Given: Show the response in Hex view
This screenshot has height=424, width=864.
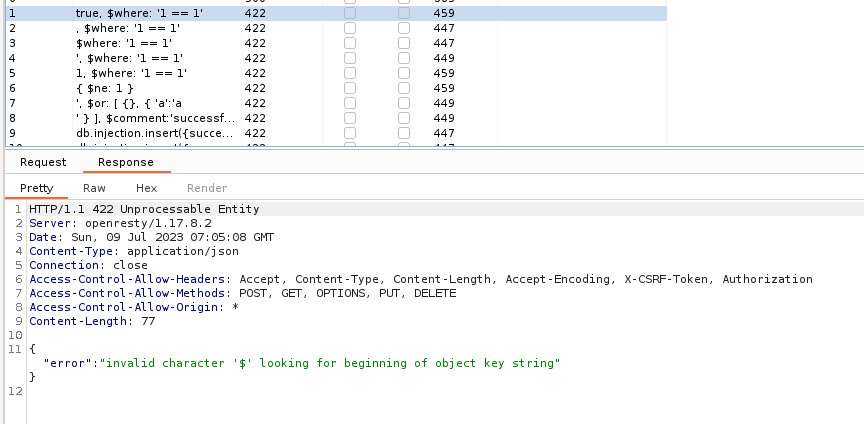Looking at the screenshot, I should 147,188.
